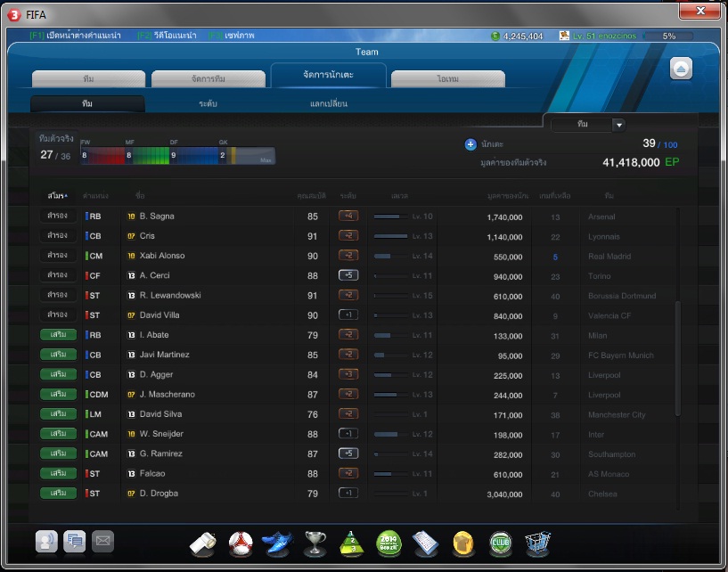Click the 07 season icon beside Cris
The height and width of the screenshot is (572, 728).
point(131,236)
